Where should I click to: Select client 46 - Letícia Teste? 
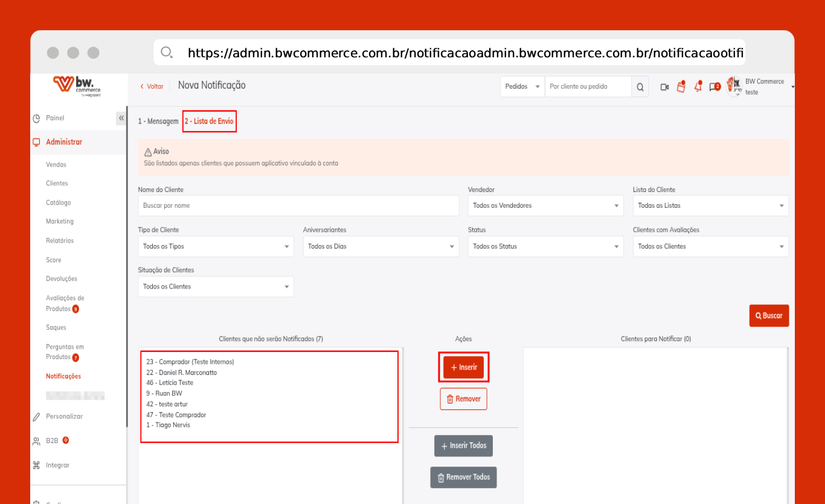tap(170, 383)
